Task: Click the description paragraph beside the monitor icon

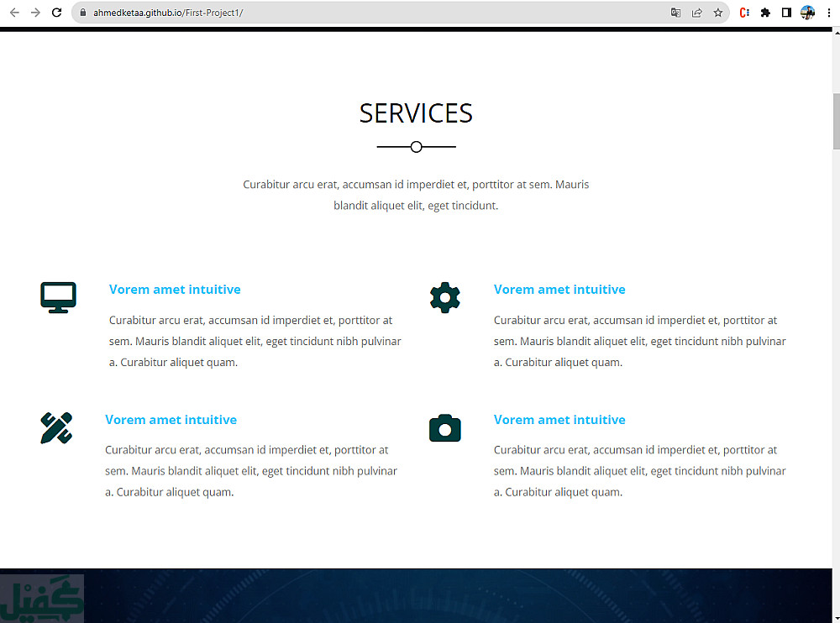Action: click(x=255, y=341)
